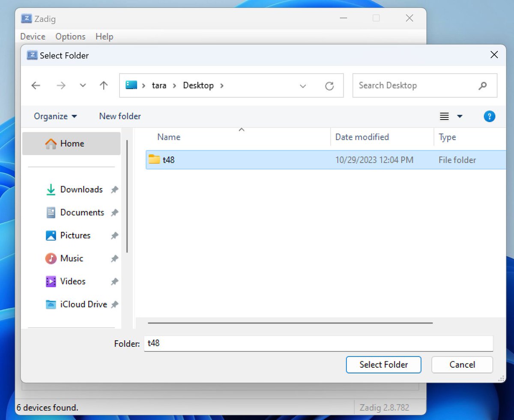Select Home in the navigation pane
The height and width of the screenshot is (420, 514).
tap(71, 144)
